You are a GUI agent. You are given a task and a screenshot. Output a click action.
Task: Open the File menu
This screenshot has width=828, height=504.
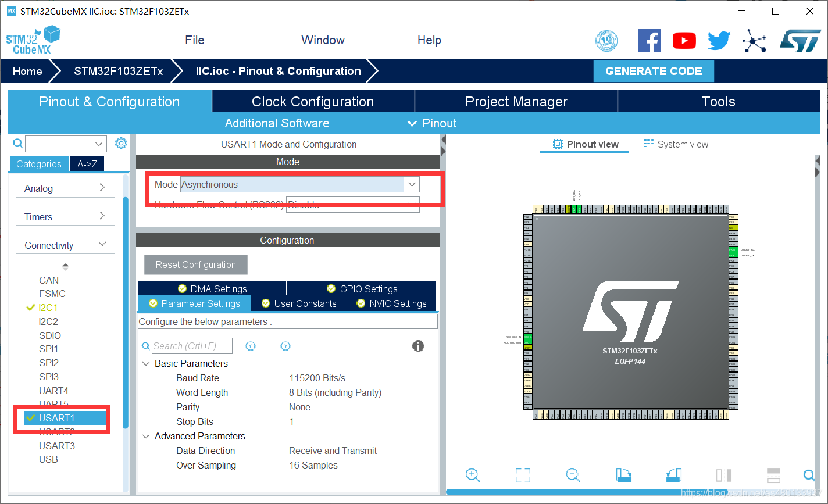[x=195, y=40]
